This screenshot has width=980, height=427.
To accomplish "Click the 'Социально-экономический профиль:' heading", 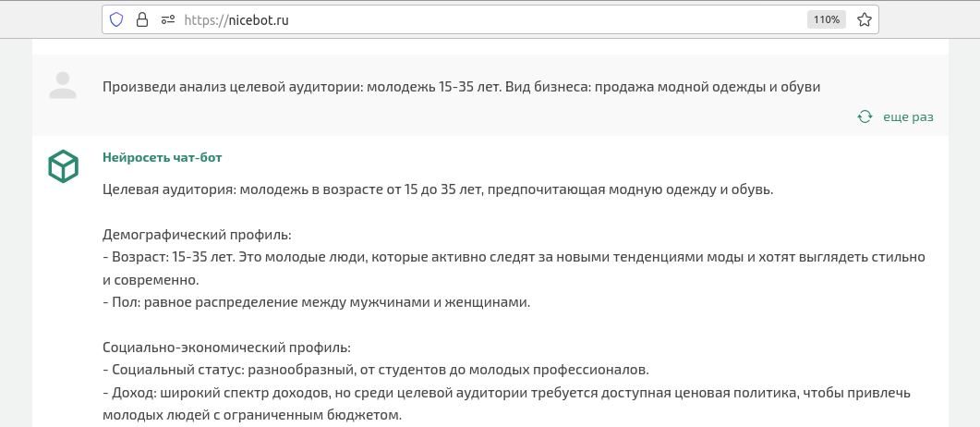I will click(226, 347).
